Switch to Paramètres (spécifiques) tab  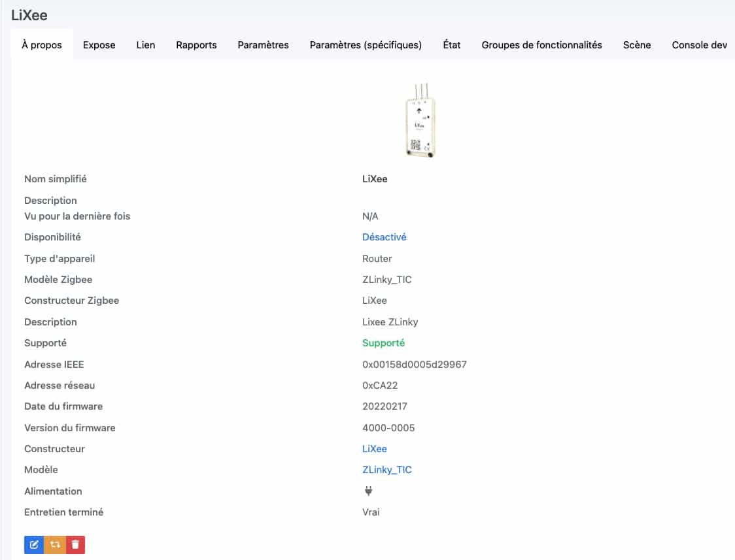pyautogui.click(x=366, y=45)
